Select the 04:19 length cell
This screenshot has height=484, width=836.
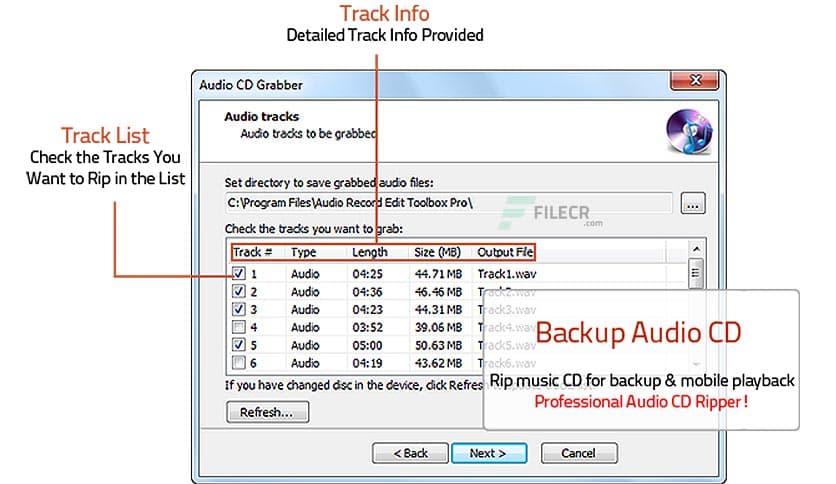pyautogui.click(x=367, y=363)
